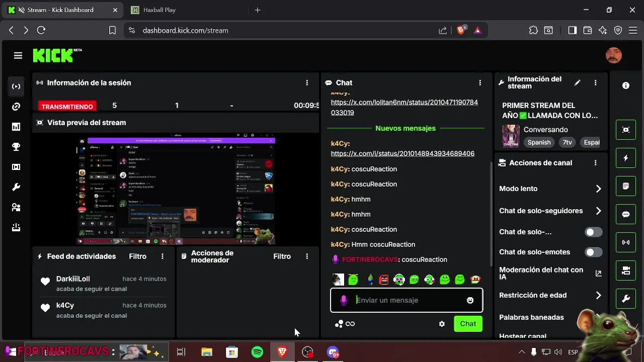Select the Stream broadcast icon in the left sidebar
Viewport: 644px width, 362px height.
pos(16,86)
